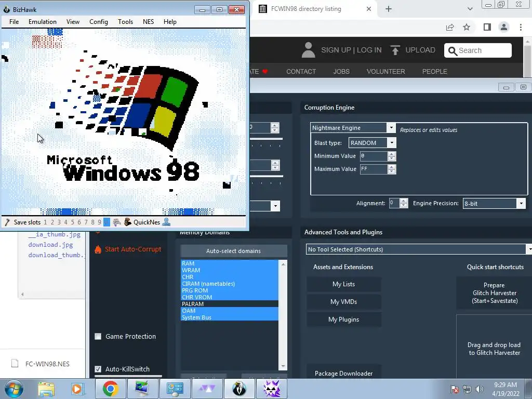
Task: Select System Bus memory domain
Action: pyautogui.click(x=230, y=317)
